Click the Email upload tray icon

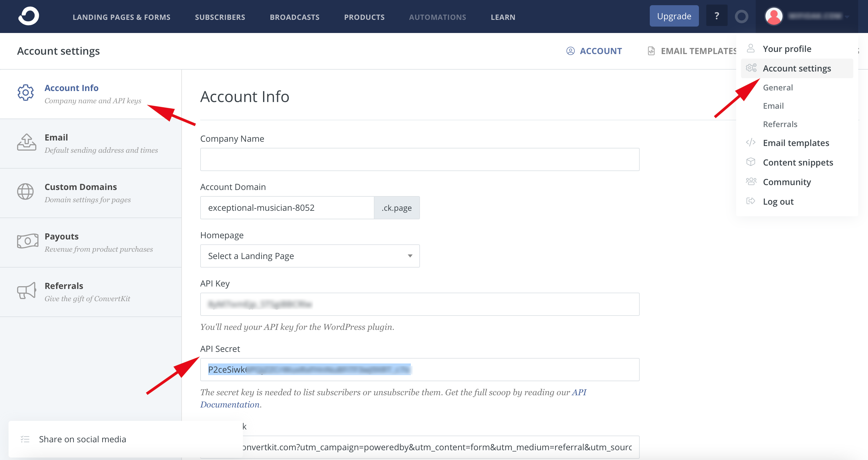click(x=27, y=142)
